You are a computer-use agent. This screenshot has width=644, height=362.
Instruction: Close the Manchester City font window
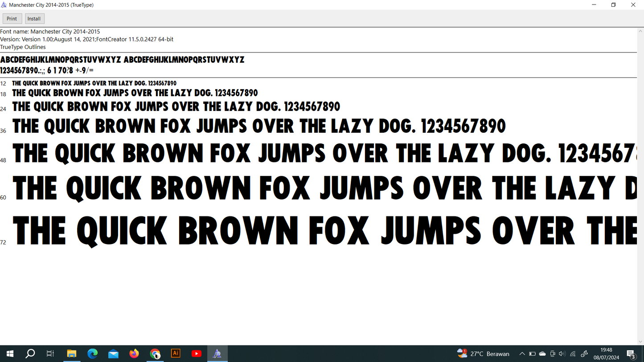pos(633,5)
